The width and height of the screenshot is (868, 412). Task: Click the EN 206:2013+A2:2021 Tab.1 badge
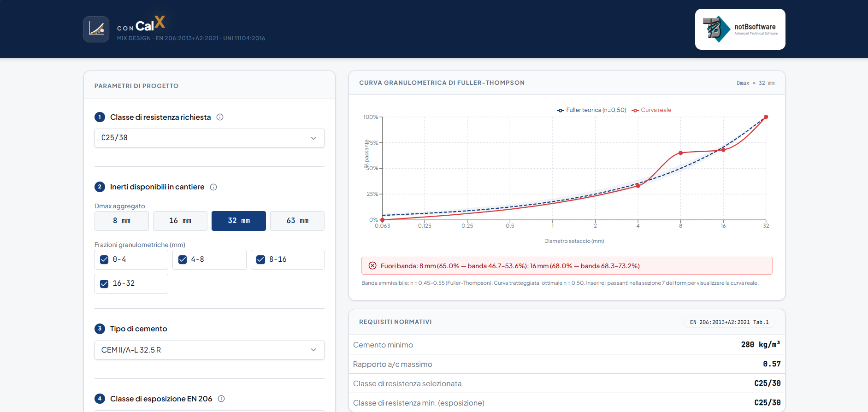coord(729,322)
